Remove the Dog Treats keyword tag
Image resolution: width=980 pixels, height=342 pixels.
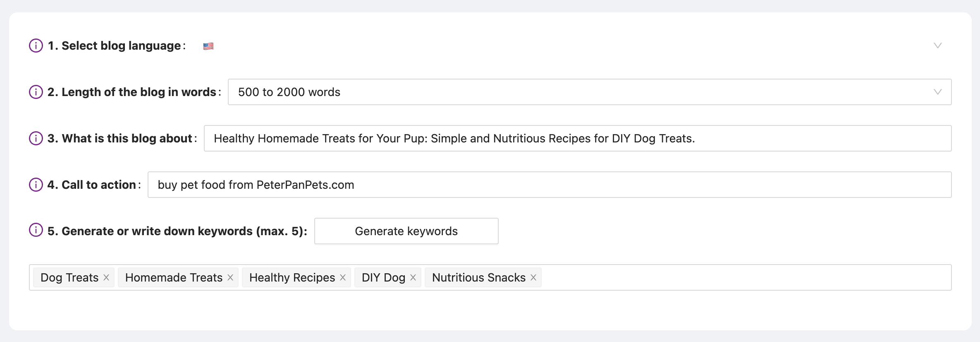click(x=106, y=277)
